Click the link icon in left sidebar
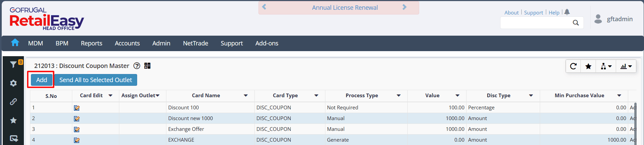 coord(13,102)
